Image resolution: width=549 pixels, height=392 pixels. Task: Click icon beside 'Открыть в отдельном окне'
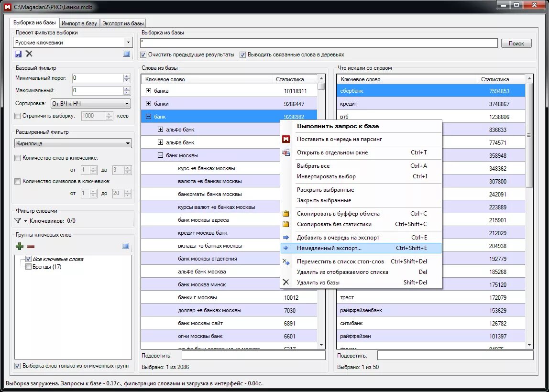(x=286, y=152)
